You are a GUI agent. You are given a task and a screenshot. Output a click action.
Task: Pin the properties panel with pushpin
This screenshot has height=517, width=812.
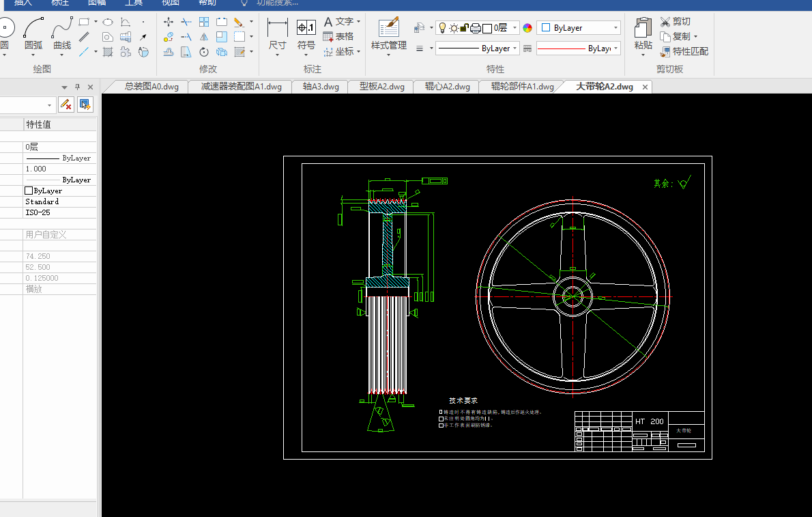pos(77,87)
